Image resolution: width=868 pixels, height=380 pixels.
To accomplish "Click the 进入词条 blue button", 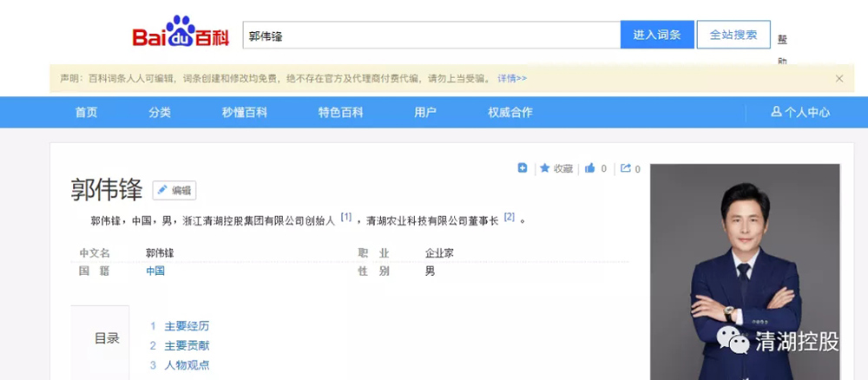I will pyautogui.click(x=657, y=36).
